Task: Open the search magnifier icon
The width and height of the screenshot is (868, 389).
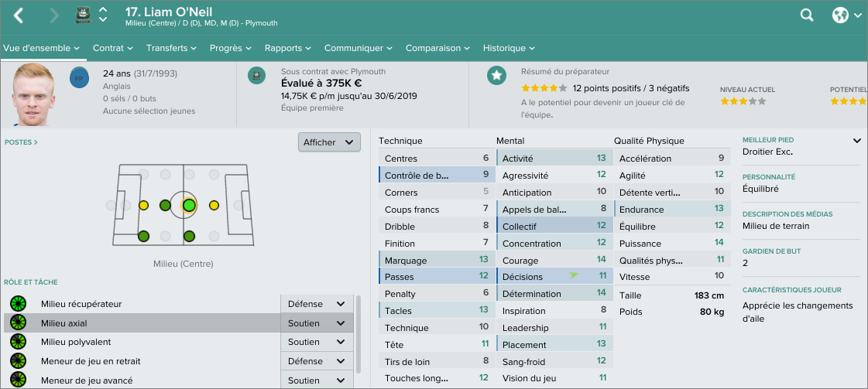Action: click(807, 15)
